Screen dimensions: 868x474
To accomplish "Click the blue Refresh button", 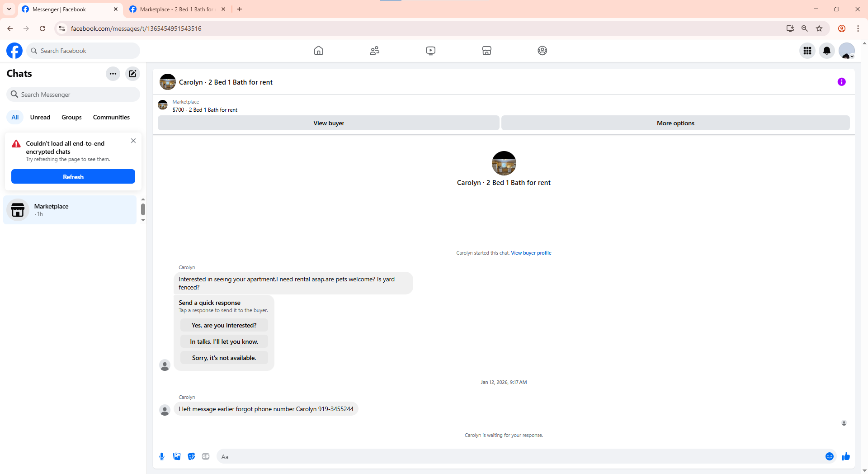I will click(x=73, y=177).
